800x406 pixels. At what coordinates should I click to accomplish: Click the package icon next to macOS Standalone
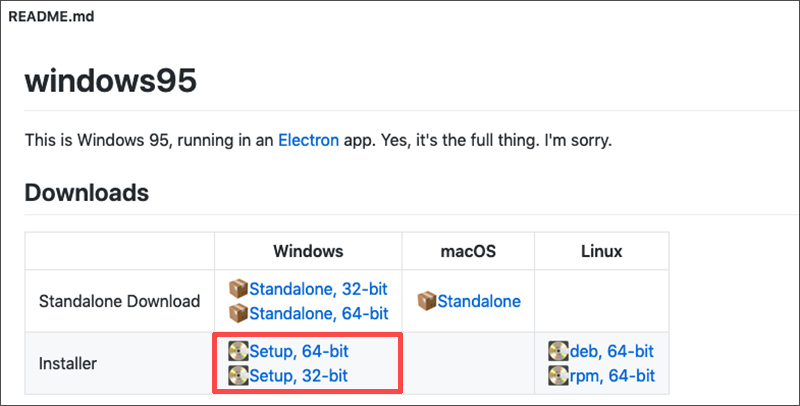click(427, 301)
